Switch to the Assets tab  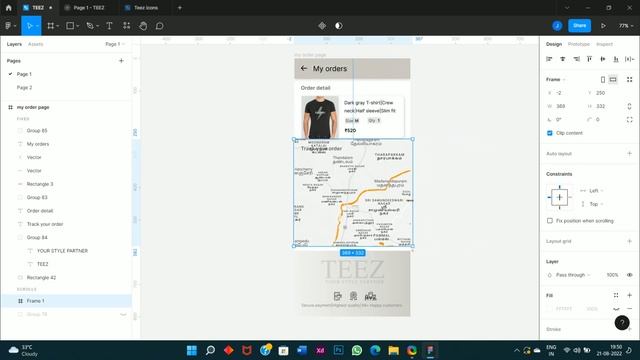[x=36, y=44]
